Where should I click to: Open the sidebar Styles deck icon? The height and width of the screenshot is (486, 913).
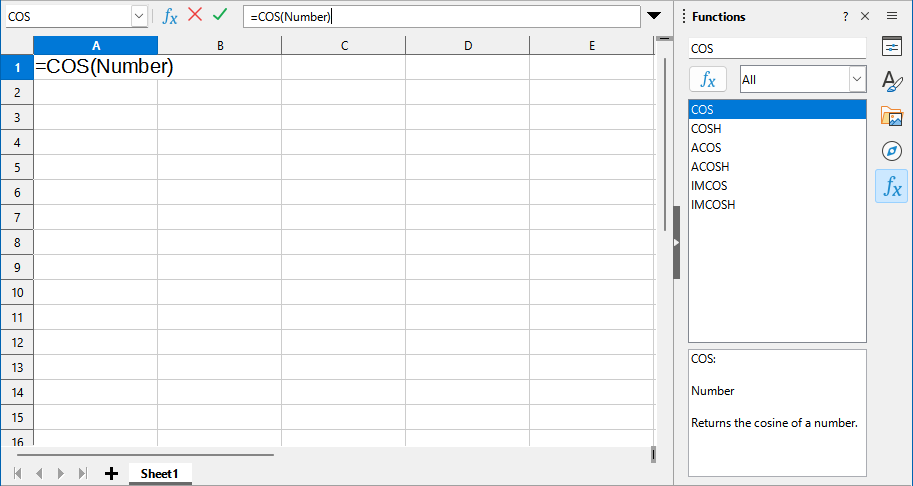891,81
